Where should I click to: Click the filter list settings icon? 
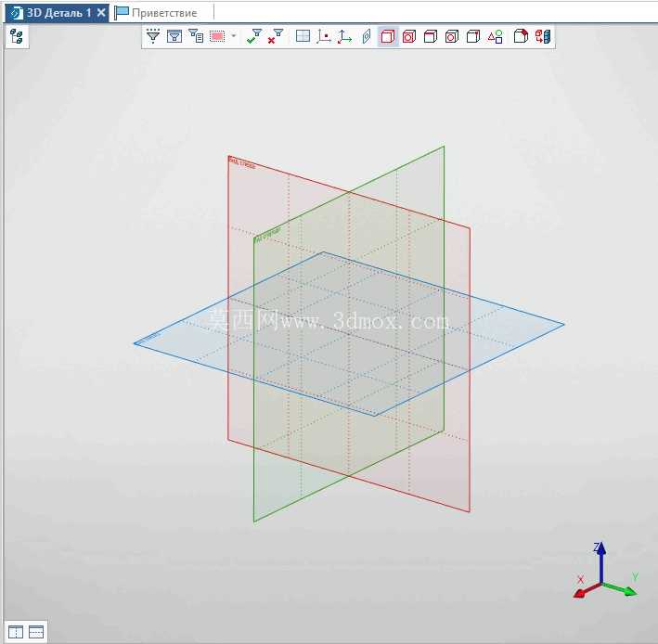pyautogui.click(x=196, y=36)
